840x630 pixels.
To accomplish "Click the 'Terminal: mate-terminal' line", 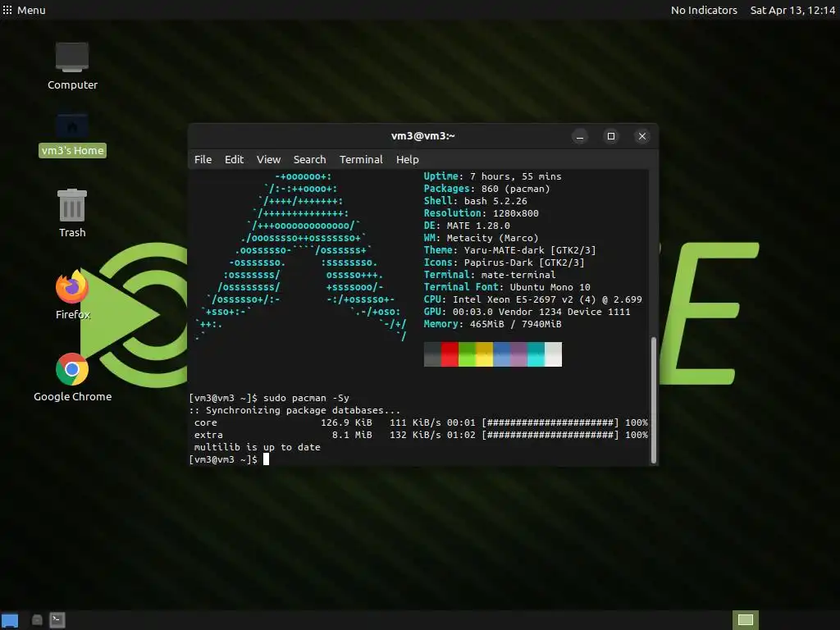I will click(490, 275).
